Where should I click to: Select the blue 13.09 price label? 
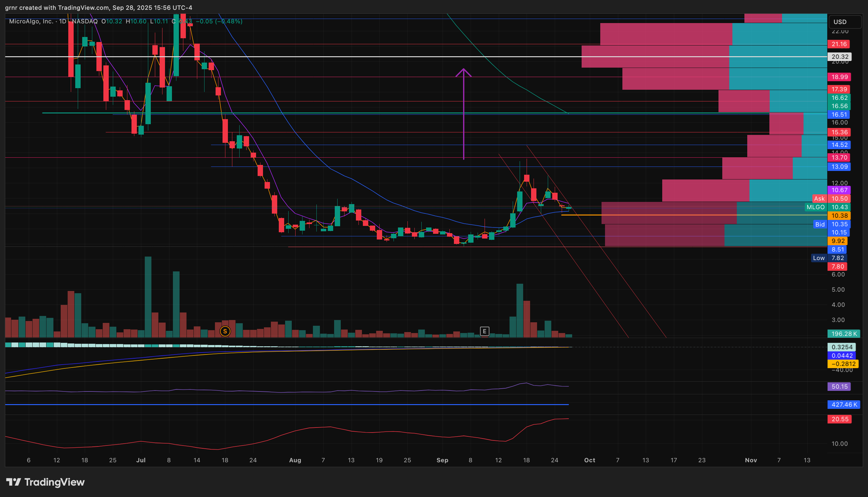[839, 167]
